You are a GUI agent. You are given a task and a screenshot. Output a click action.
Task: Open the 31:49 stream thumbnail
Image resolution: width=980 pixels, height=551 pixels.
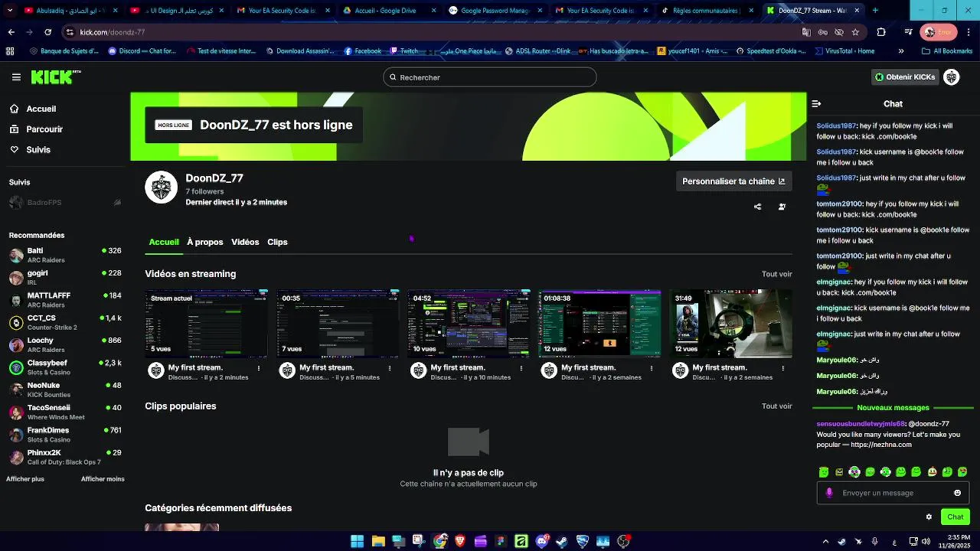point(730,324)
